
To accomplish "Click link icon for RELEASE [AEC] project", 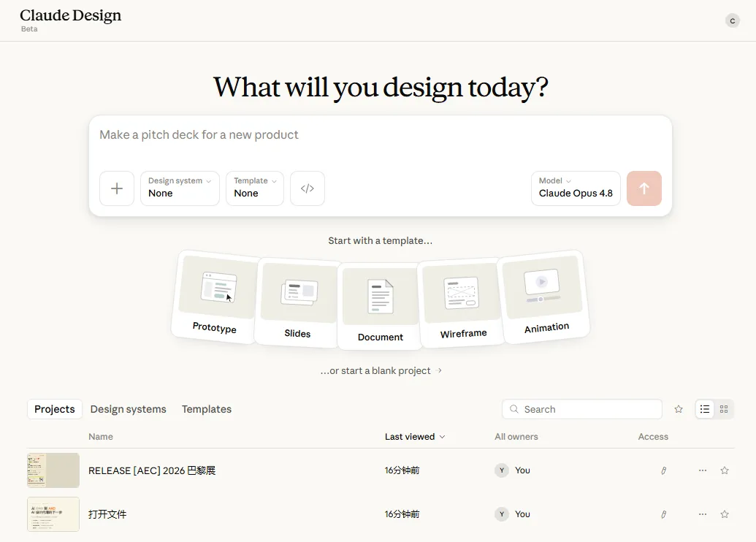I will [663, 470].
